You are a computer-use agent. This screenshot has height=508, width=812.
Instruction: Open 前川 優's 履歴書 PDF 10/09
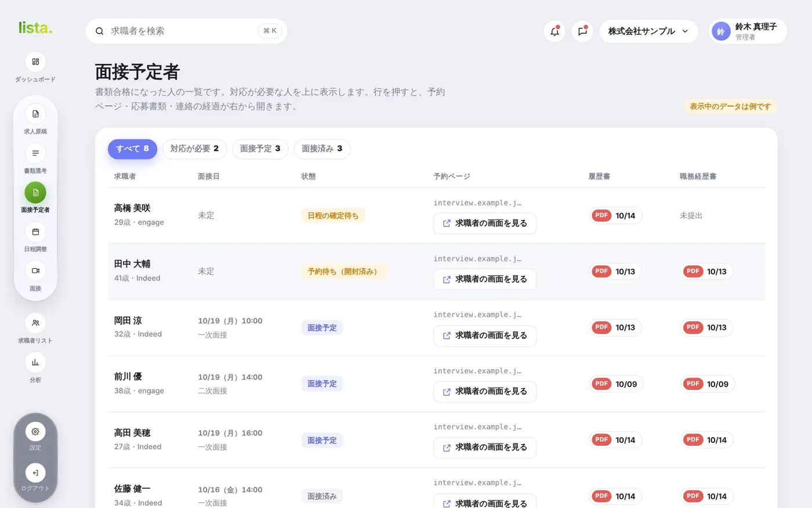coord(616,384)
